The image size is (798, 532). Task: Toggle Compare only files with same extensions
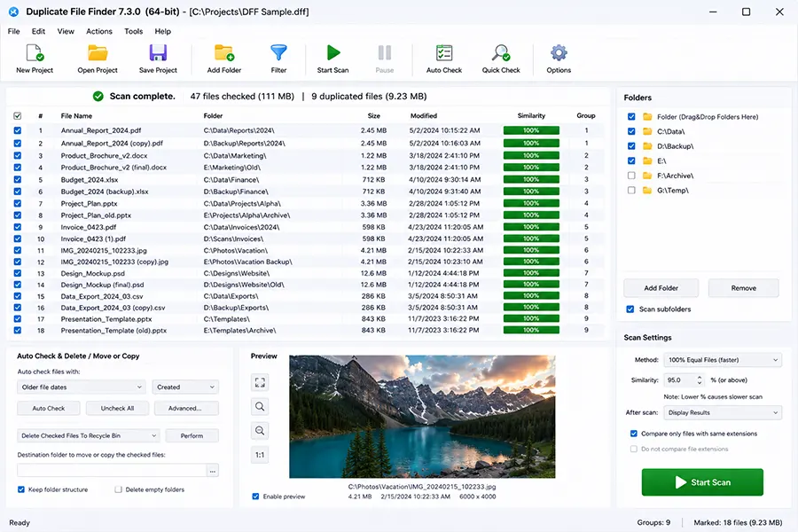634,434
